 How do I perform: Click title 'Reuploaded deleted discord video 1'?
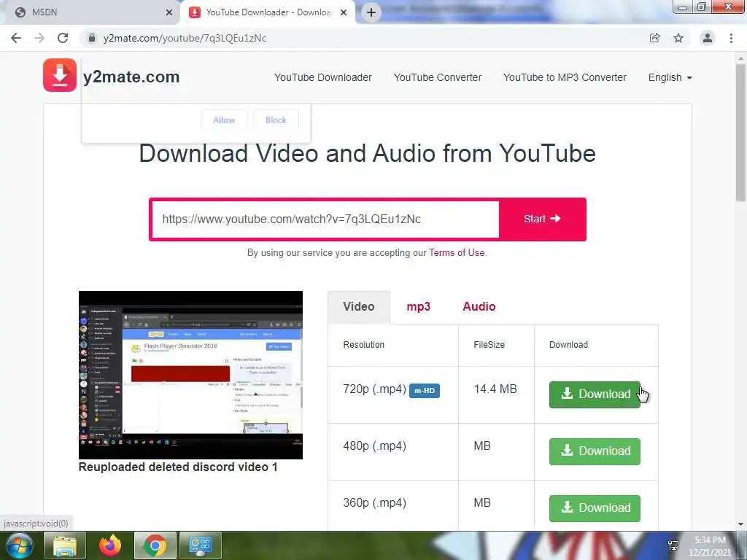click(178, 467)
